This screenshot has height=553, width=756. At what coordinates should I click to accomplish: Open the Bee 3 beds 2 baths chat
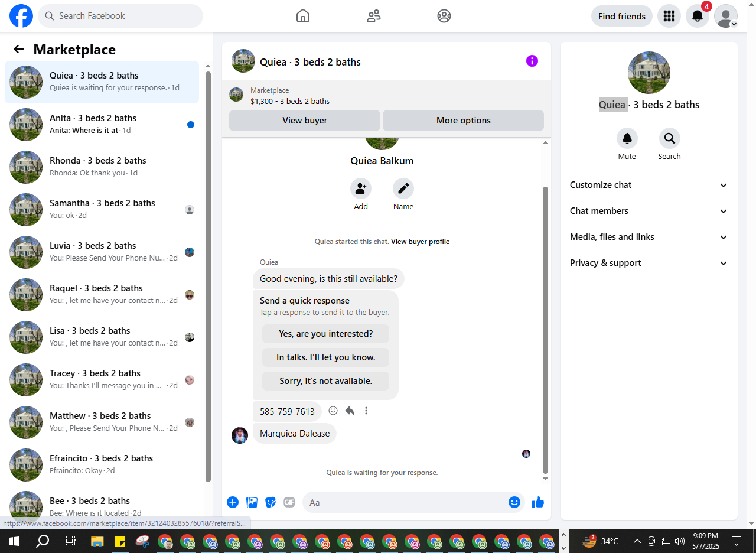tap(102, 504)
